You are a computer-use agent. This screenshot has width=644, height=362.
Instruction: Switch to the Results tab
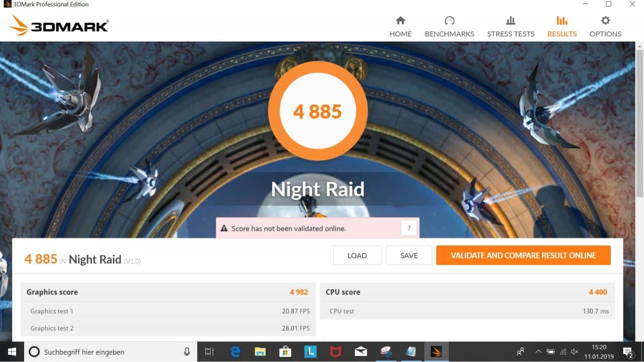(561, 27)
